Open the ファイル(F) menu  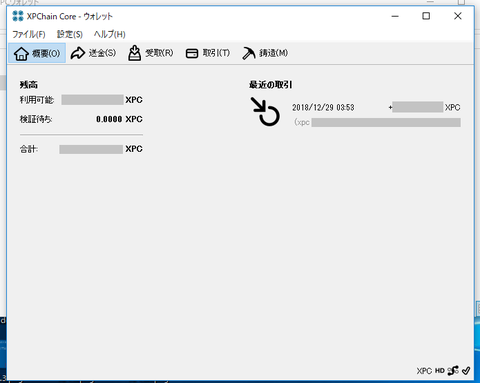(x=29, y=34)
